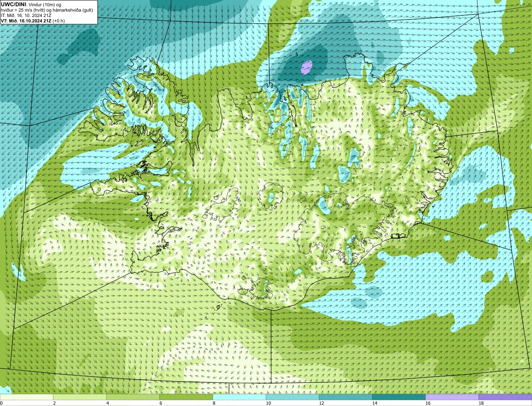Screen dimensions: 532x406
Task: Click the legend label "14"
Action: tap(375, 403)
